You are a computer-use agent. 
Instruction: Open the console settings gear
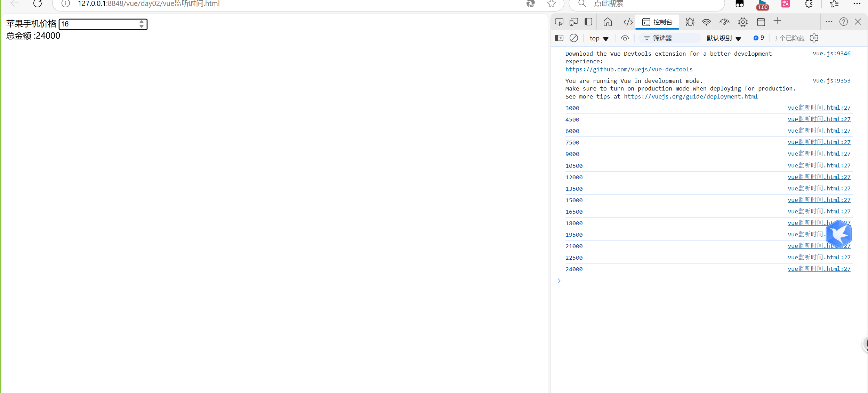point(814,38)
